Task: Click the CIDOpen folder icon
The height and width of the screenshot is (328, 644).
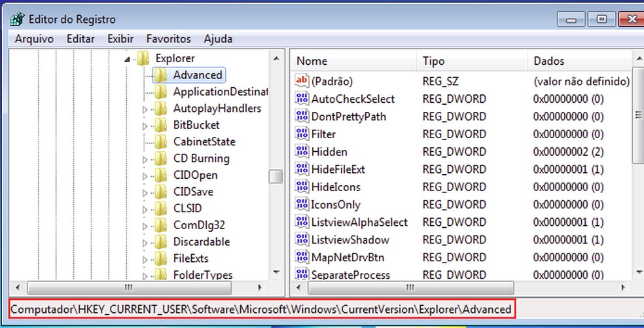Action: pos(160,175)
